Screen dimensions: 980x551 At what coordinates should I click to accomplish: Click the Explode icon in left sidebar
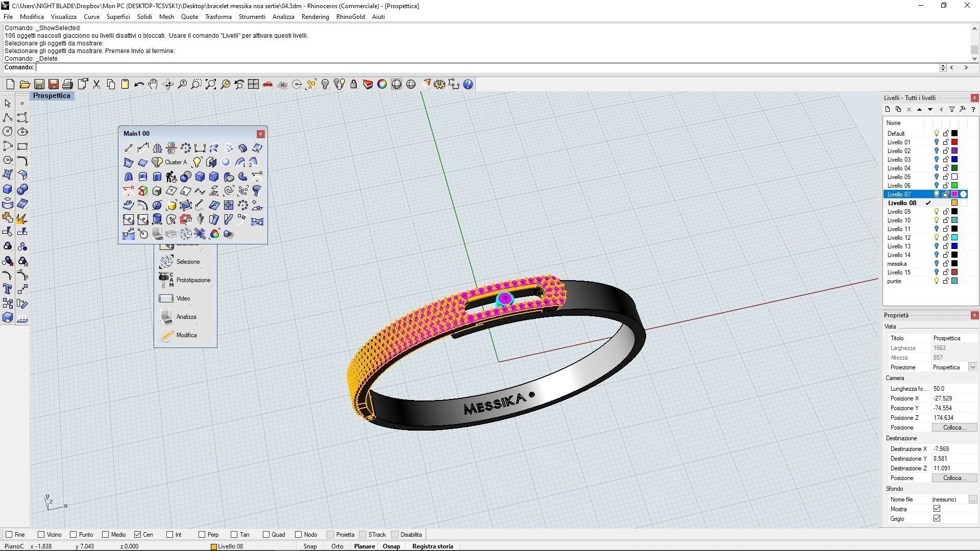coord(22,218)
